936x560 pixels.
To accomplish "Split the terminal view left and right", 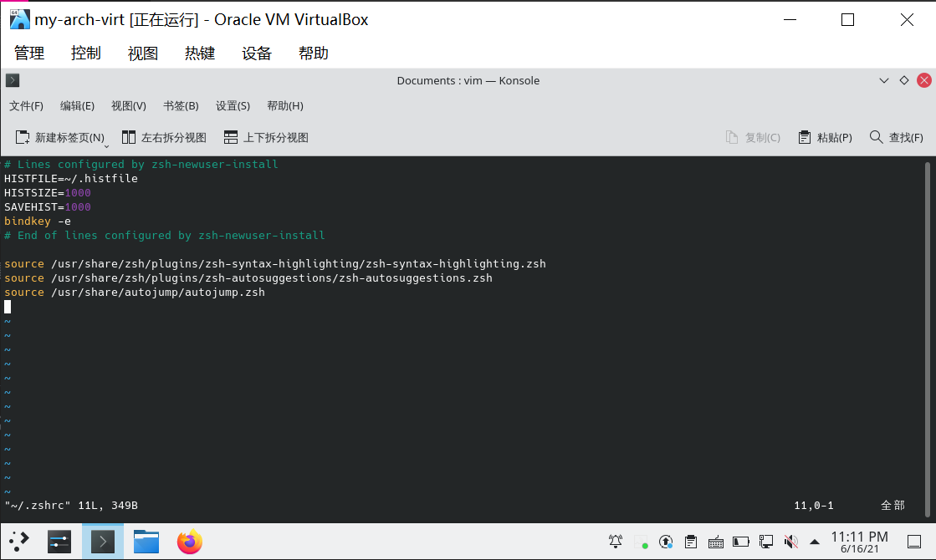I will pyautogui.click(x=164, y=137).
